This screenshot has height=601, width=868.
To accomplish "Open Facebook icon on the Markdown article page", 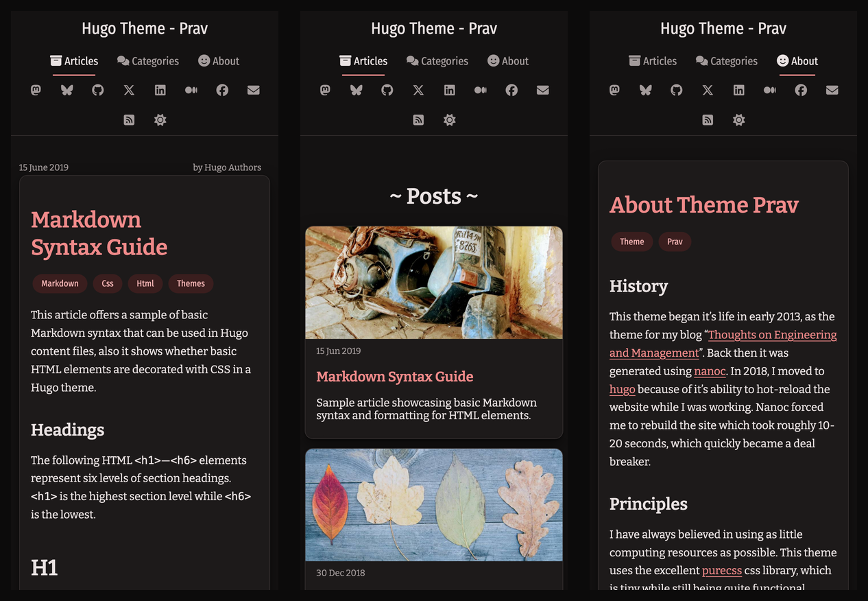I will click(x=222, y=90).
